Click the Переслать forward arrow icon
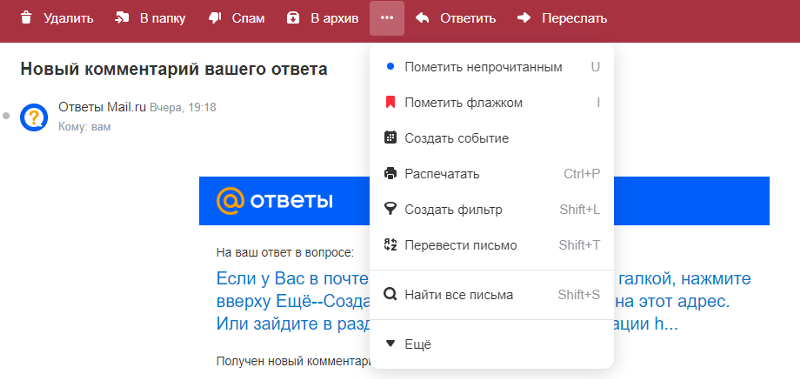This screenshot has width=800, height=379. tap(523, 18)
